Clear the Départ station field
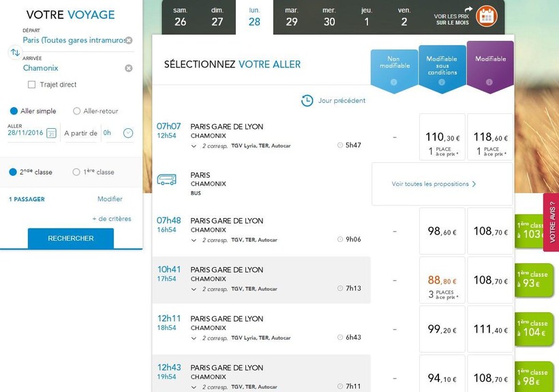Viewport: 559px width, 392px height. pyautogui.click(x=128, y=41)
